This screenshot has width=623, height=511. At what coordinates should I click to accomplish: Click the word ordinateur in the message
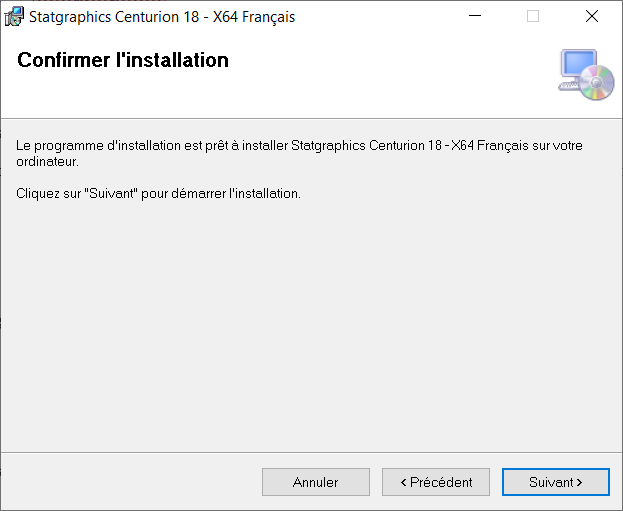point(47,162)
